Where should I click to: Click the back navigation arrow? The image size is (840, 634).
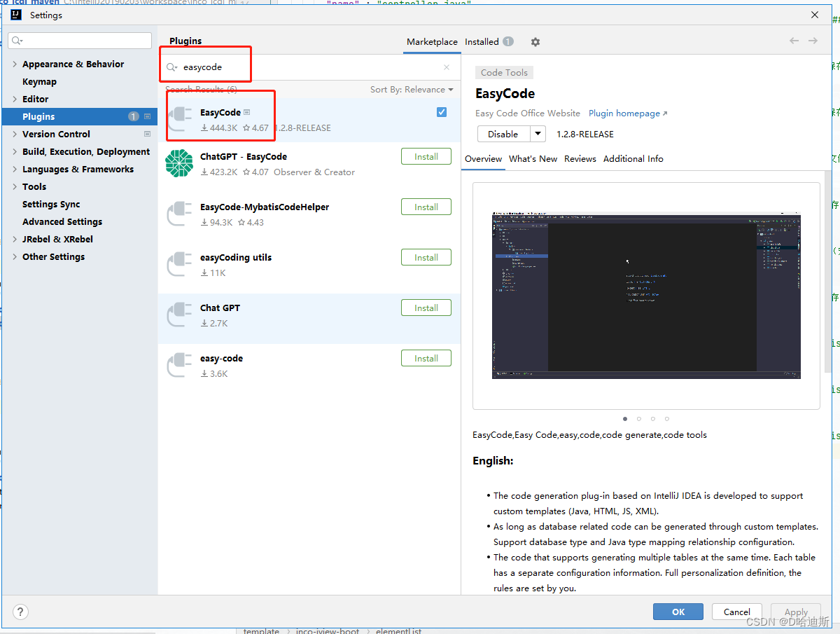coord(793,41)
